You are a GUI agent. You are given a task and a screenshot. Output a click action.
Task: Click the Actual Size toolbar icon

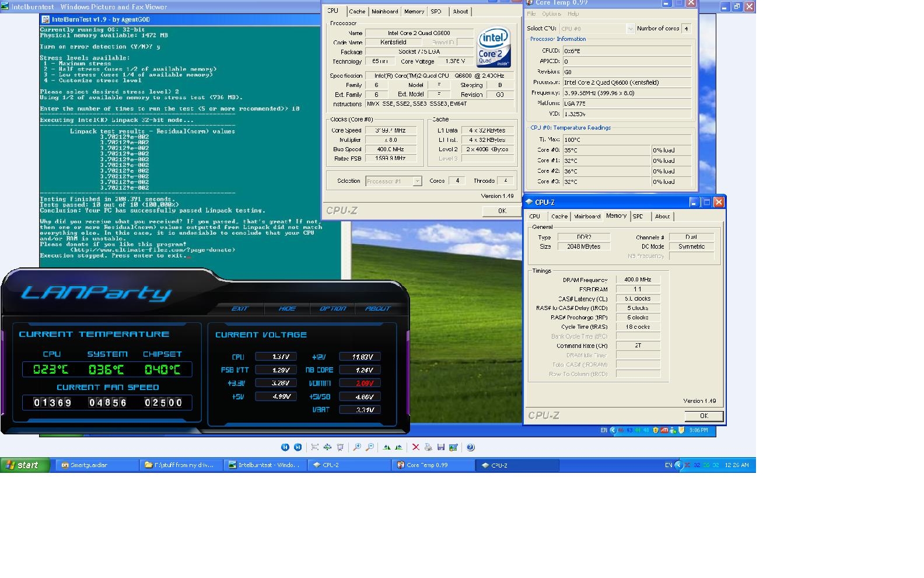pos(328,447)
